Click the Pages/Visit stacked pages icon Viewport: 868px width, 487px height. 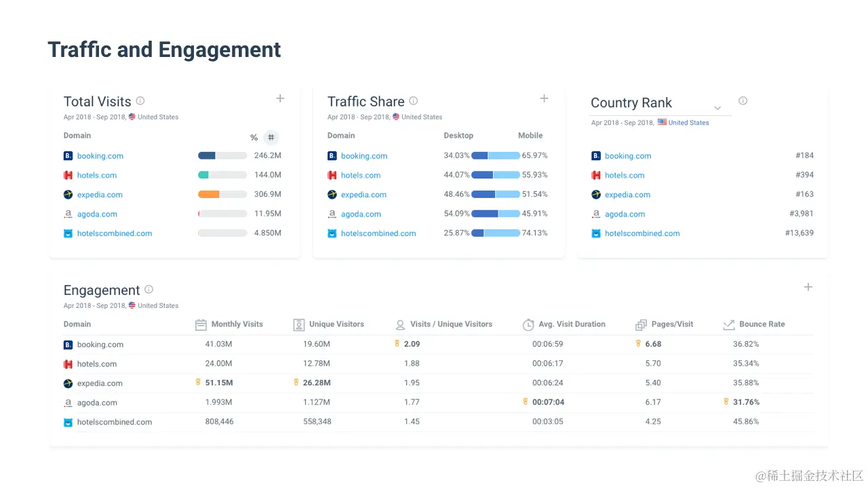(641, 325)
